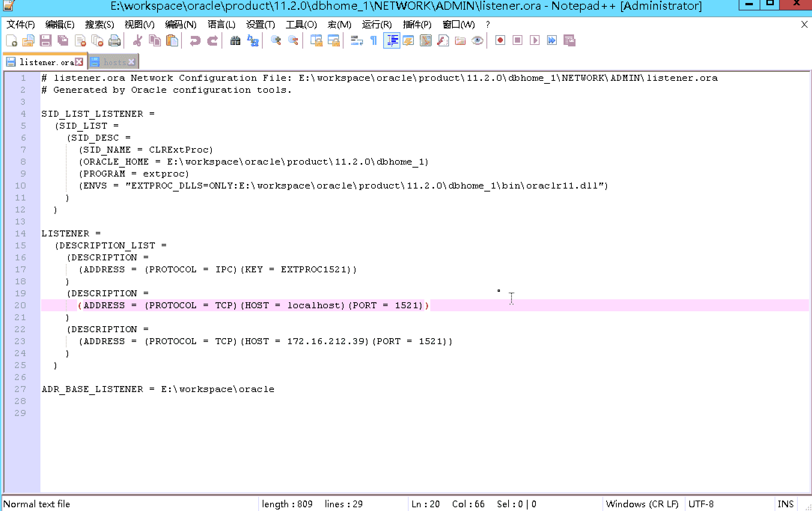Viewport: 812px width, 511px height.
Task: Click the Cut scissors icon
Action: 138,40
